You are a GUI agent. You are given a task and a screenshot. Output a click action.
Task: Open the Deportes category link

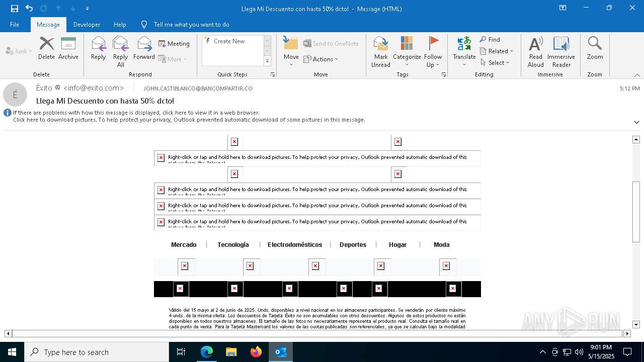tap(353, 244)
